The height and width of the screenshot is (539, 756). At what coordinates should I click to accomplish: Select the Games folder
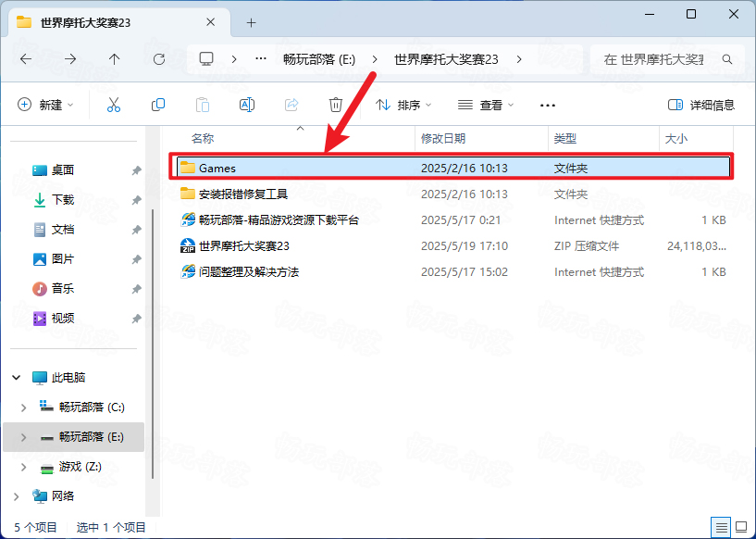click(452, 168)
